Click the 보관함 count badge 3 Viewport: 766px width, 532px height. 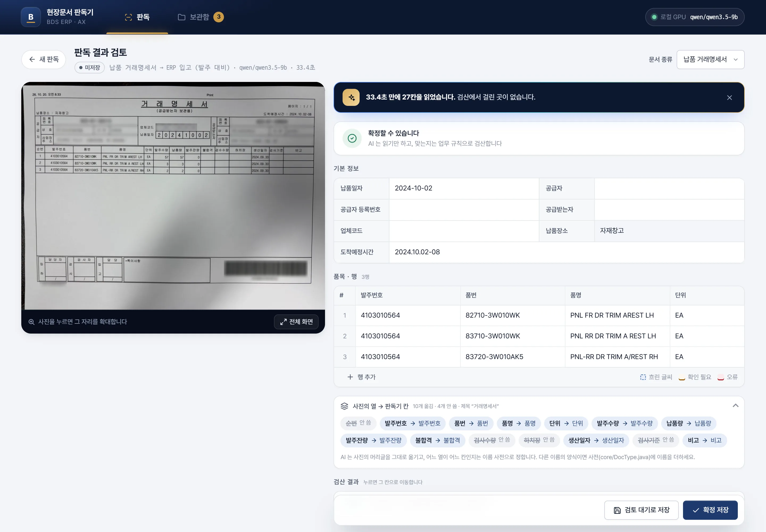click(219, 17)
